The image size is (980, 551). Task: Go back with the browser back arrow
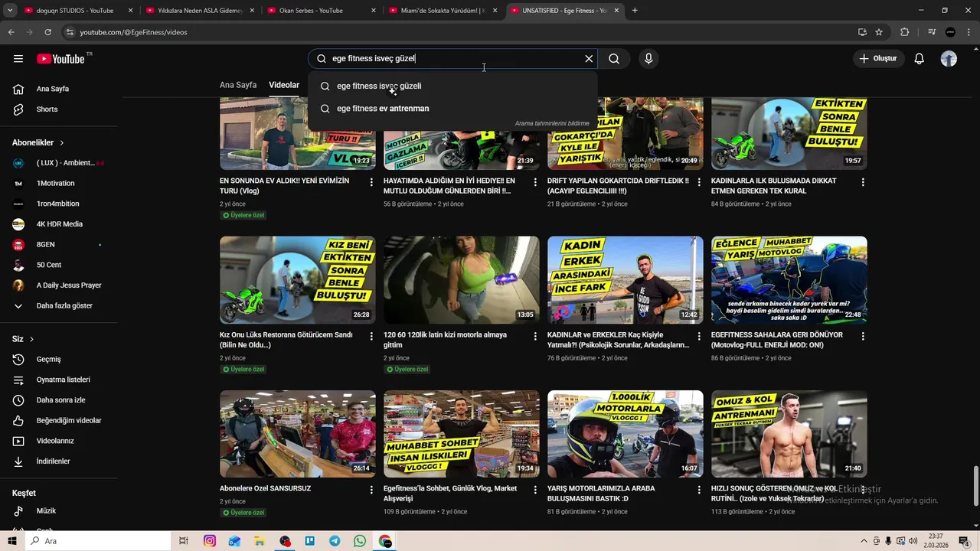pos(11,32)
